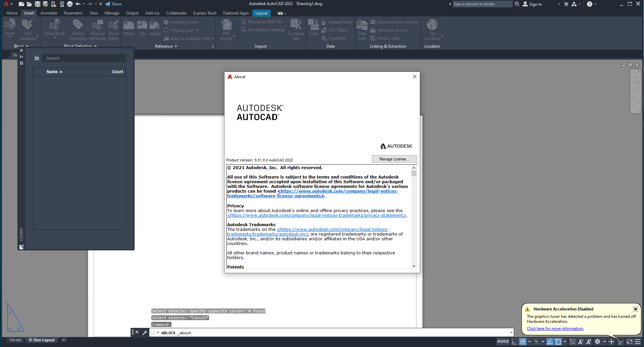Open Workspace Switching gear in status bar
This screenshot has height=347, width=644.
point(597,342)
